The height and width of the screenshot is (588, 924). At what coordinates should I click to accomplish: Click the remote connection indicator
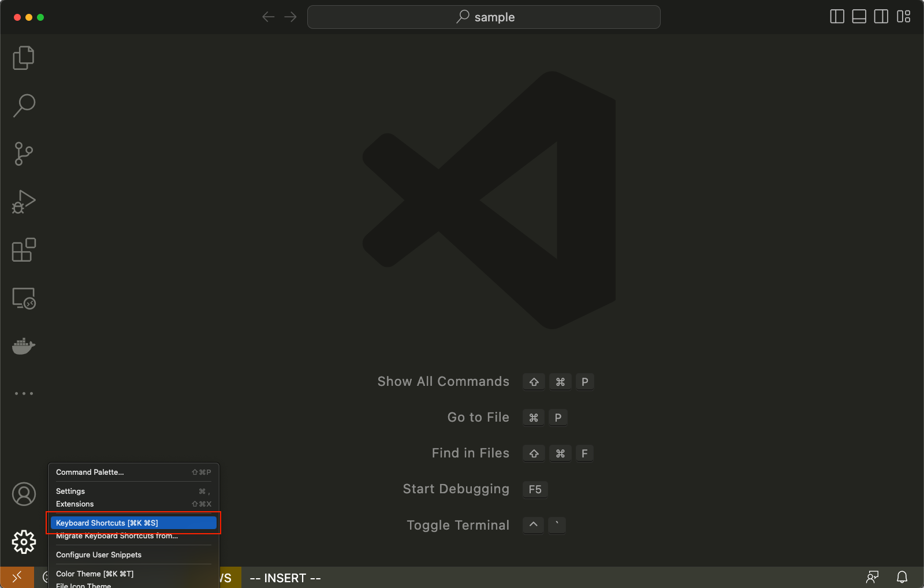point(16,577)
